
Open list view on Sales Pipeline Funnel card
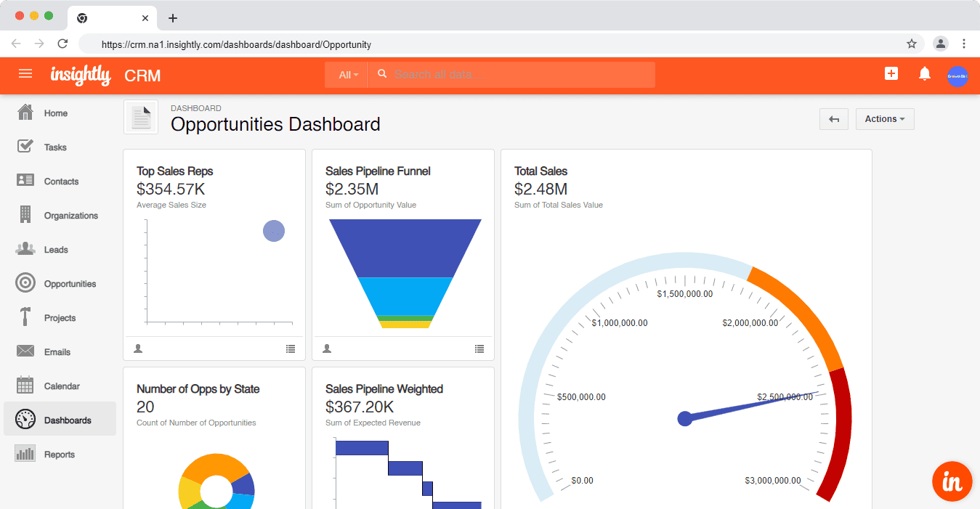479,349
